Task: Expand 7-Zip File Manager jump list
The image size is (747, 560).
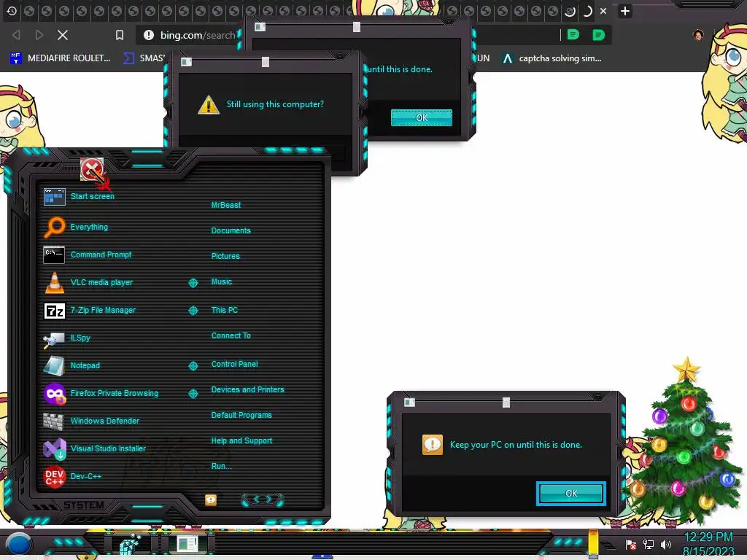Action: point(193,311)
